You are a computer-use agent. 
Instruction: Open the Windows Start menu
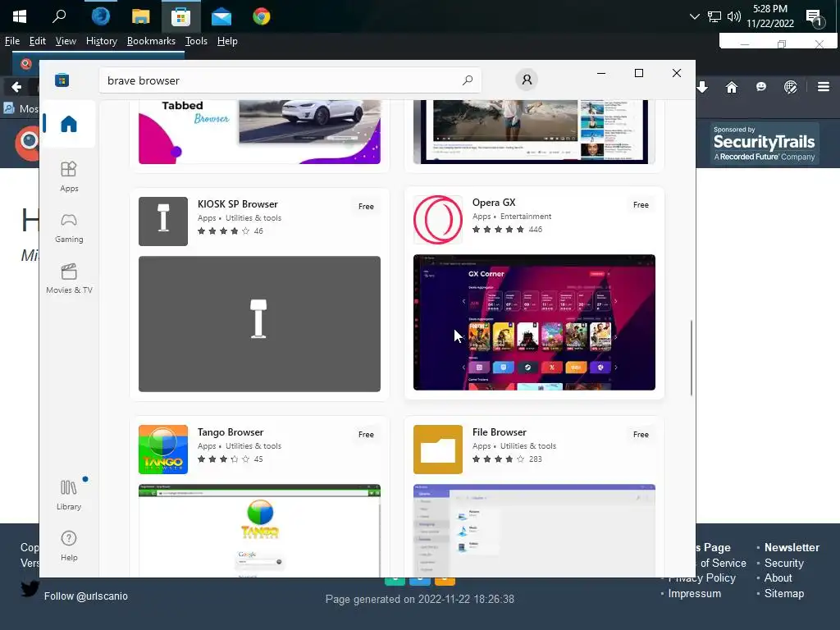pos(20,16)
